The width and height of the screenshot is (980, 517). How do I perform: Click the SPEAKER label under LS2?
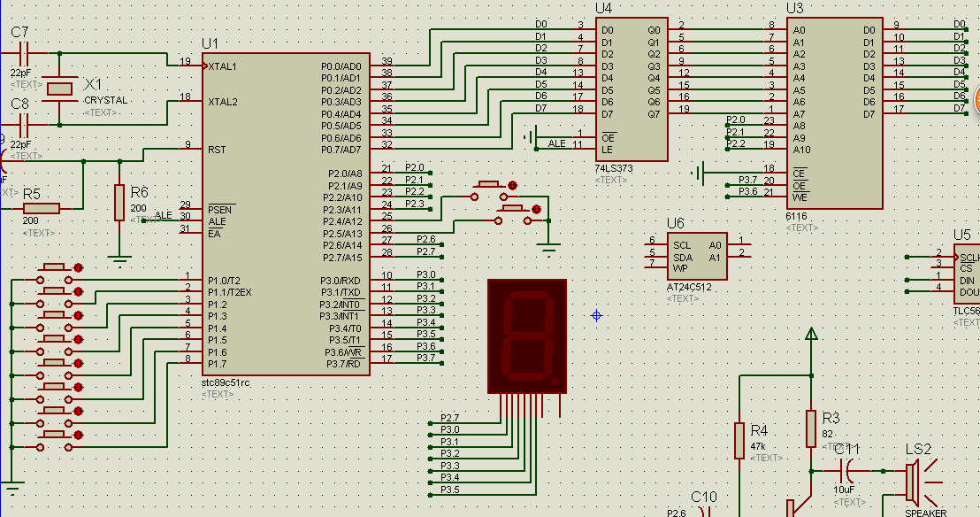pyautogui.click(x=926, y=513)
